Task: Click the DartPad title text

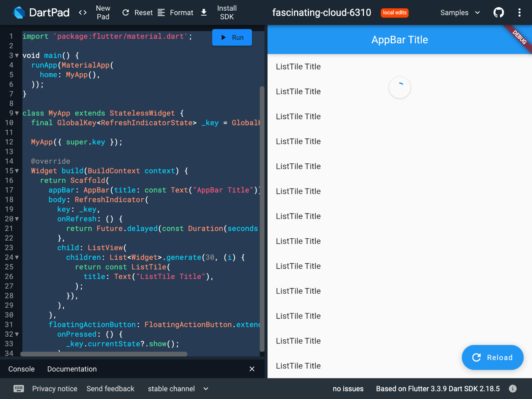Action: tap(49, 13)
